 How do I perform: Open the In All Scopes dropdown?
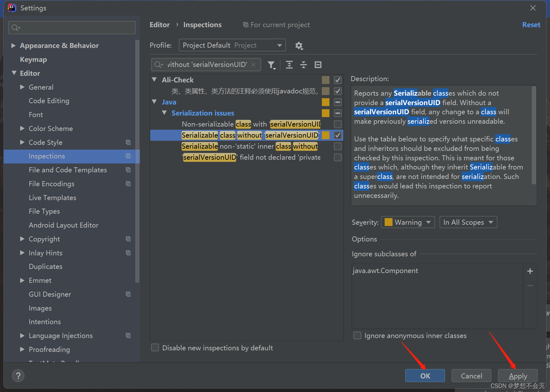pyautogui.click(x=468, y=222)
